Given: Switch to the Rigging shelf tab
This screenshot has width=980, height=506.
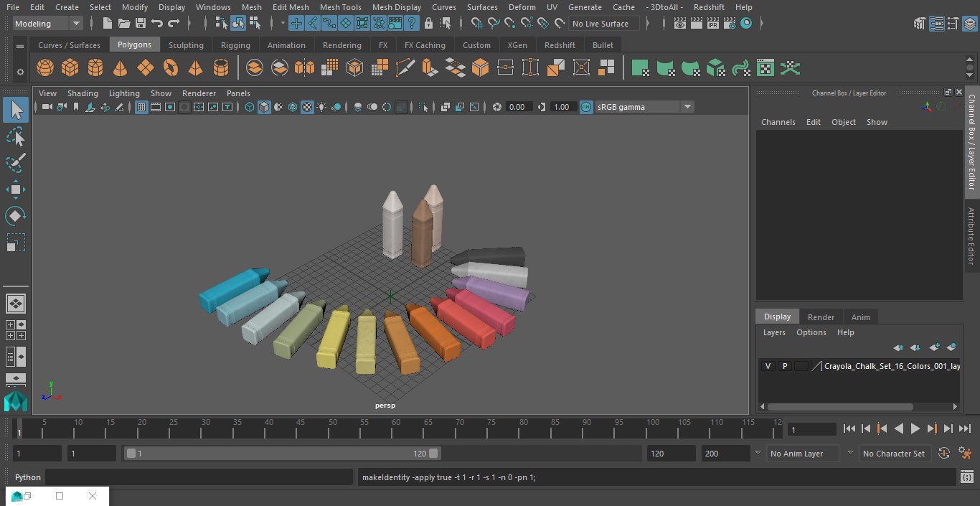Looking at the screenshot, I should (x=235, y=45).
